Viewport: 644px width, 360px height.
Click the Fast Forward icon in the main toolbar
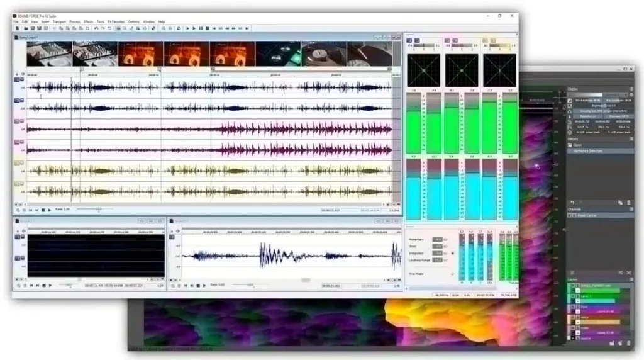[x=234, y=28]
